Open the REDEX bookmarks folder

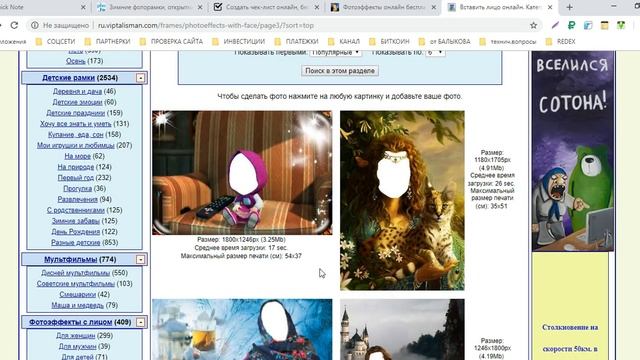click(561, 41)
